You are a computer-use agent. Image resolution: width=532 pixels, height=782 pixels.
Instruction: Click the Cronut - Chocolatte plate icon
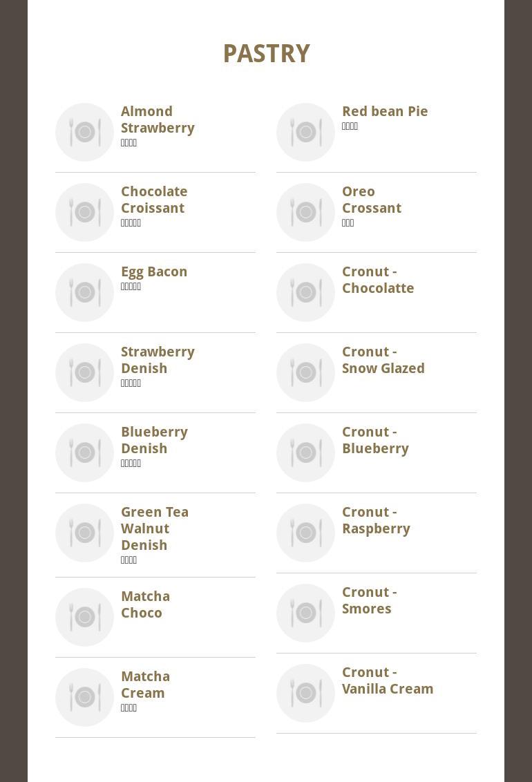click(x=305, y=292)
